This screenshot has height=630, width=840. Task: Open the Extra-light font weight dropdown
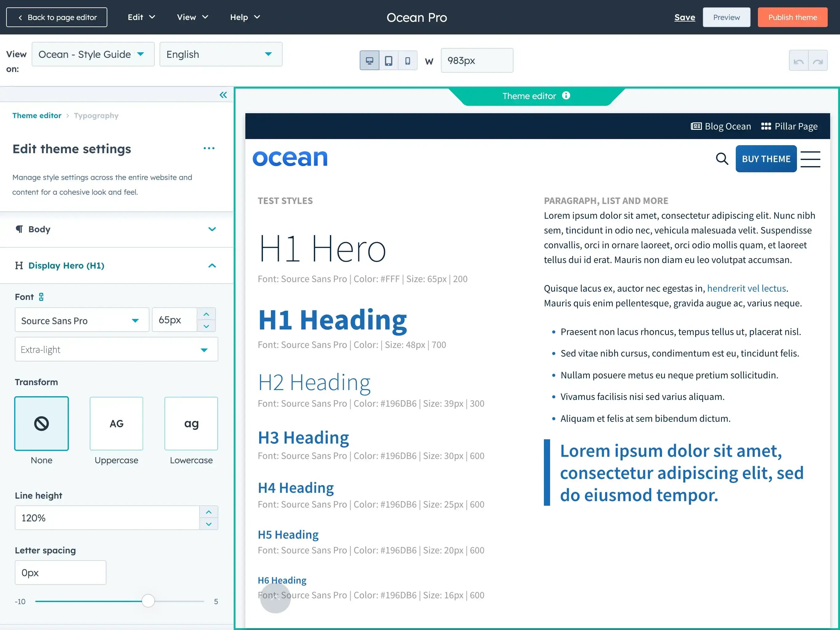click(116, 349)
